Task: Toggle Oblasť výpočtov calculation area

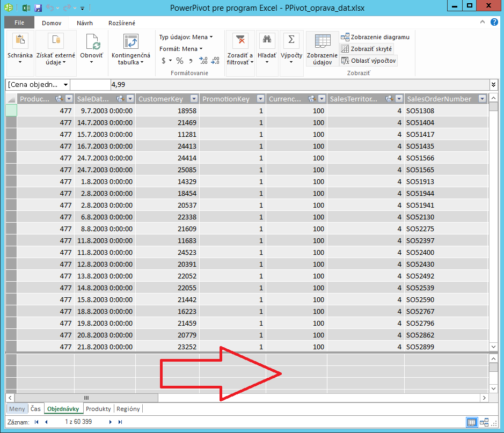Action: [x=368, y=61]
